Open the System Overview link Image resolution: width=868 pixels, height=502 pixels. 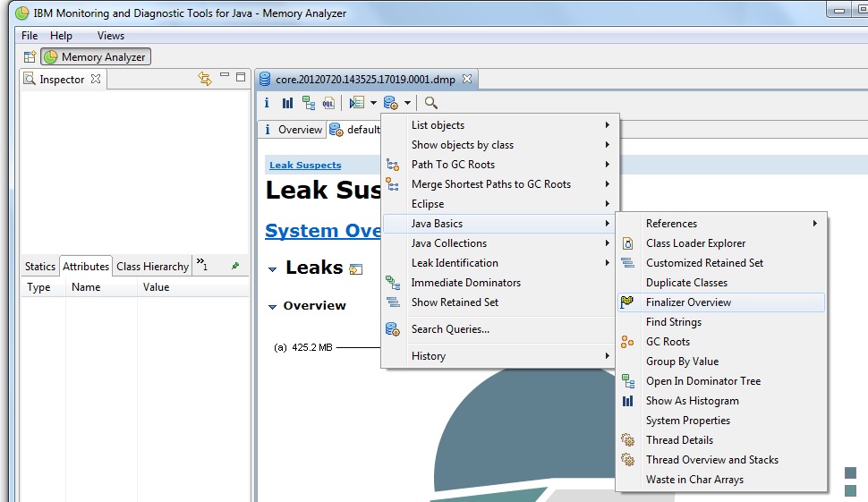[x=323, y=230]
